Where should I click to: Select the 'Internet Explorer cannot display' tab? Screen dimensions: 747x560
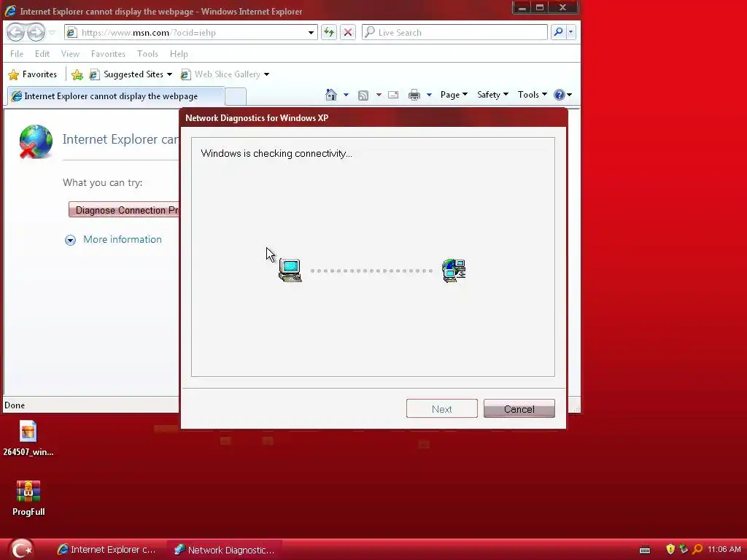point(116,96)
